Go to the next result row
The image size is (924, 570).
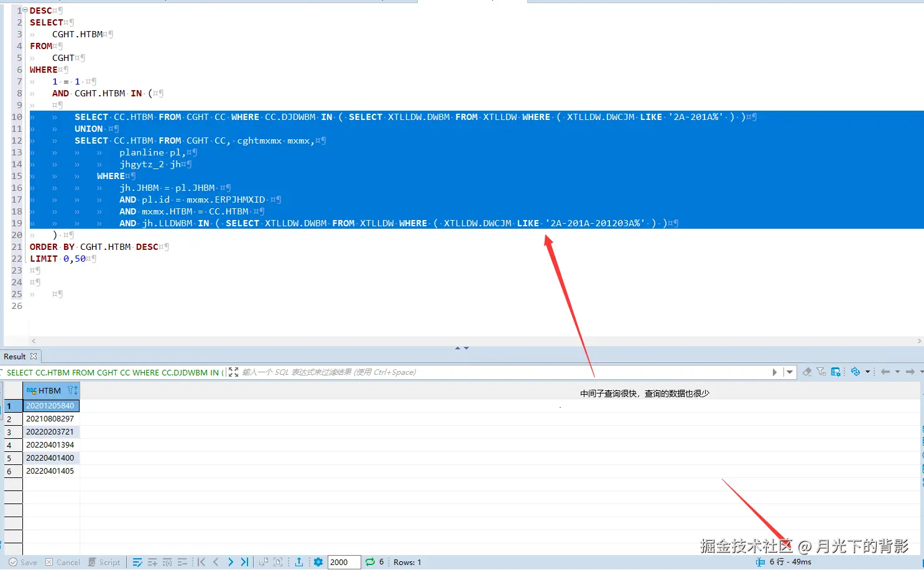pyautogui.click(x=230, y=562)
